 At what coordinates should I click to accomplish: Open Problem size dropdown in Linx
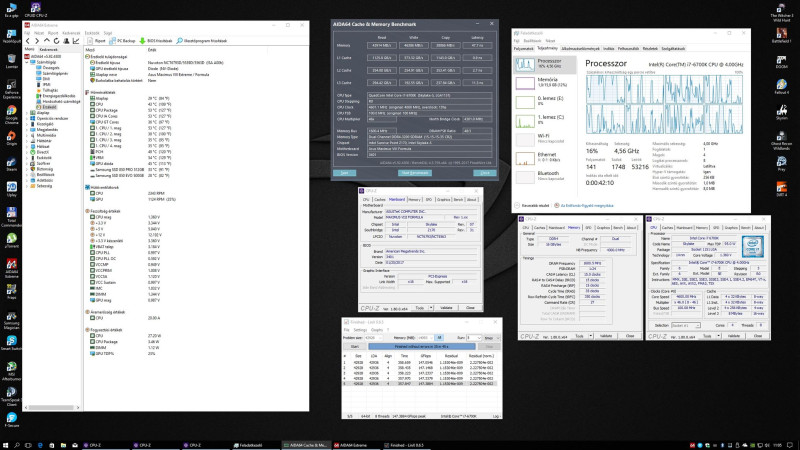click(x=373, y=338)
